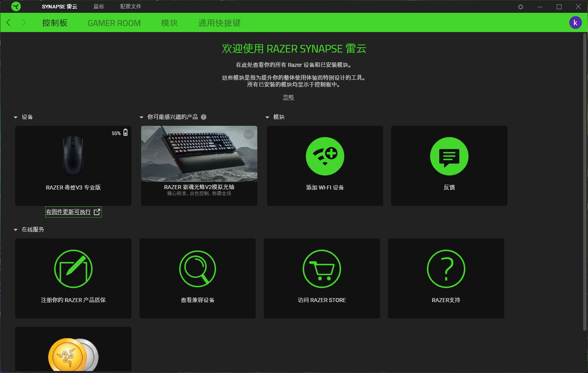The width and height of the screenshot is (588, 373).
Task: Select the 鼠标 top menu item
Action: (99, 6)
